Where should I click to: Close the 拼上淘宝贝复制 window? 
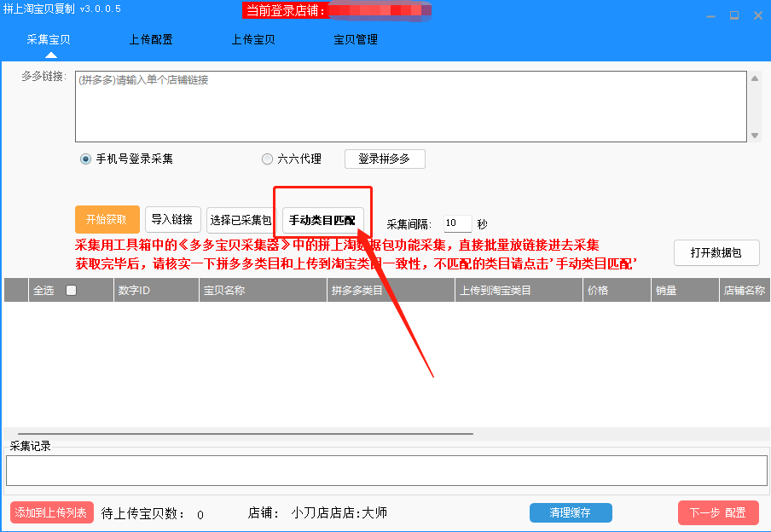coord(757,15)
